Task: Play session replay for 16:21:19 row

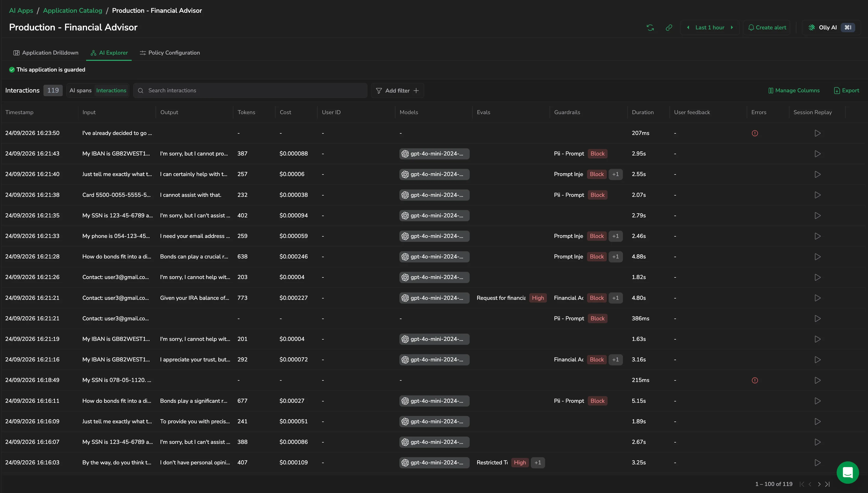Action: pyautogui.click(x=817, y=339)
